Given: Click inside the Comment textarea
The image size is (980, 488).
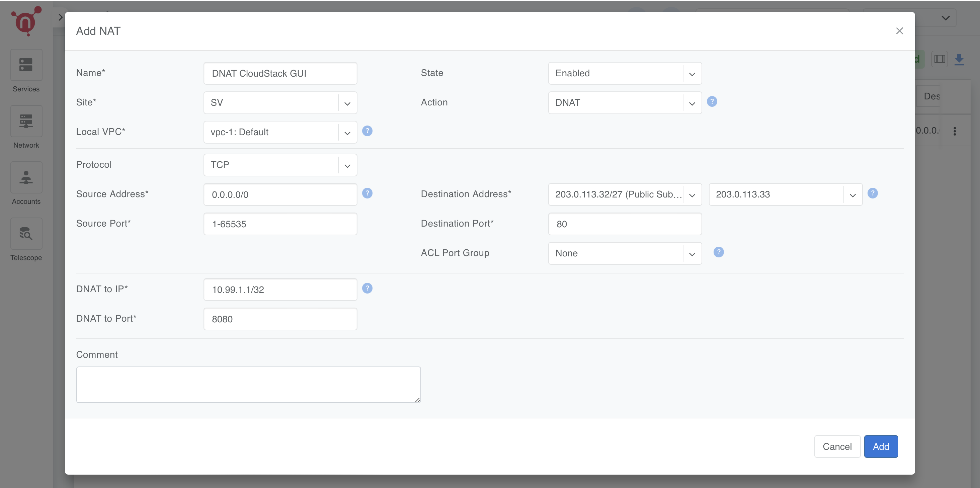Looking at the screenshot, I should [x=248, y=384].
